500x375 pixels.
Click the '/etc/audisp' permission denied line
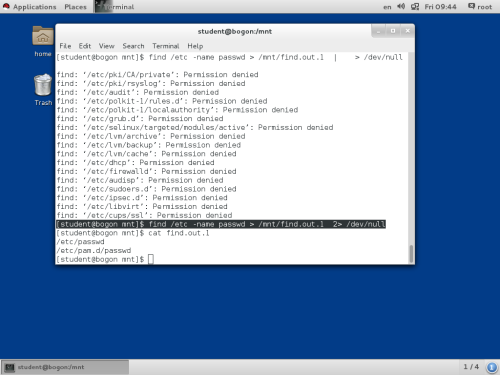[x=140, y=180]
